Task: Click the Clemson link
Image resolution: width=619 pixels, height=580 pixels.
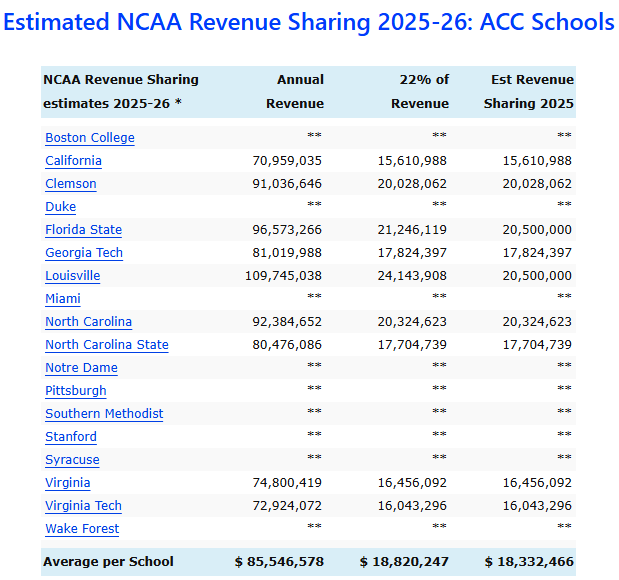Action: coord(71,184)
